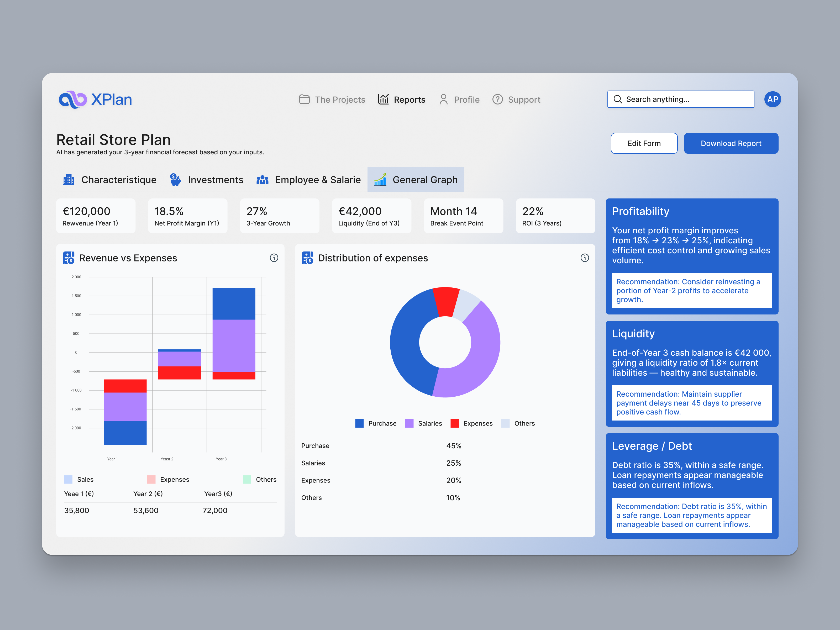Click the magnifier icon in search box
The height and width of the screenshot is (630, 840).
tap(617, 99)
